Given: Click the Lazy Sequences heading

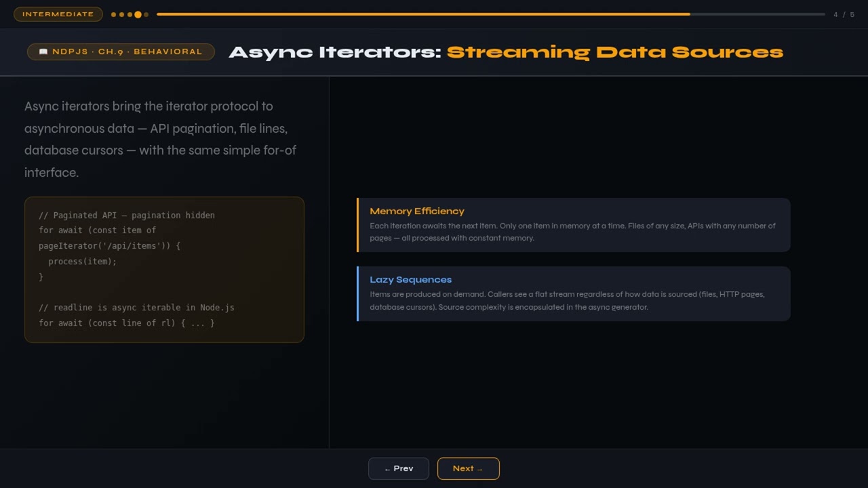Looking at the screenshot, I should [410, 279].
